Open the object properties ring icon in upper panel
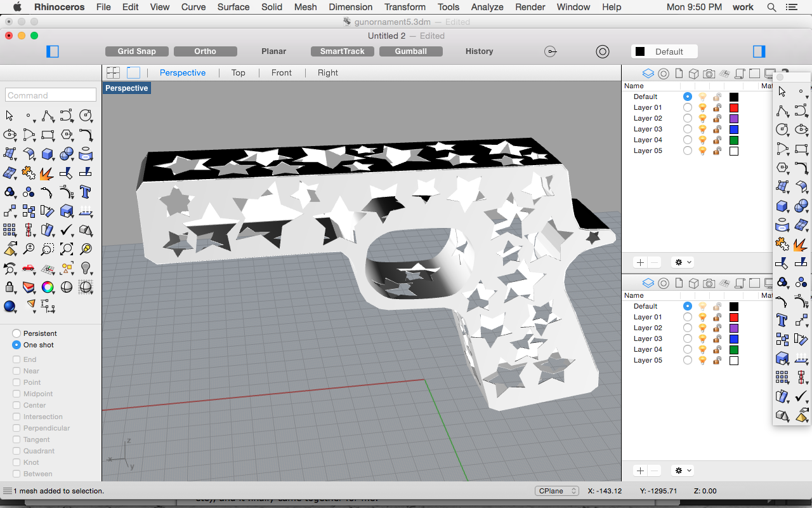This screenshot has width=812, height=508. tap(664, 73)
